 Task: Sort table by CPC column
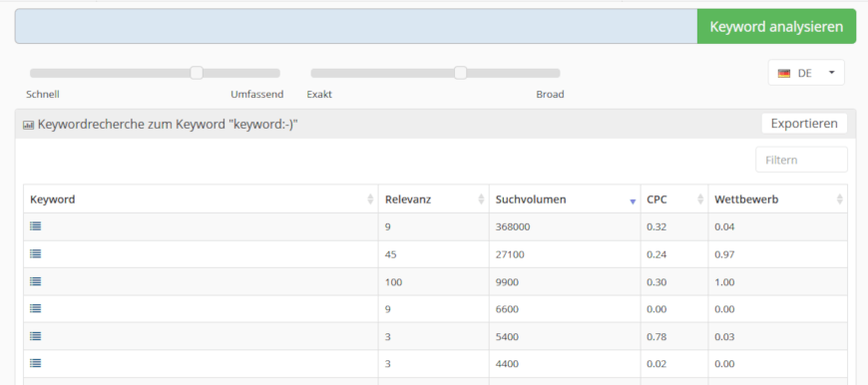click(674, 199)
